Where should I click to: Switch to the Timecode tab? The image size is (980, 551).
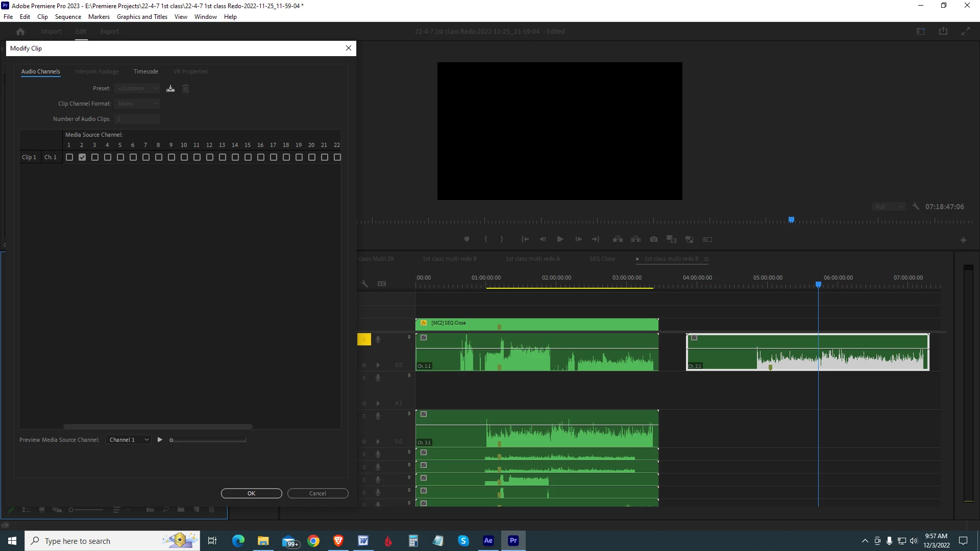pos(145,71)
